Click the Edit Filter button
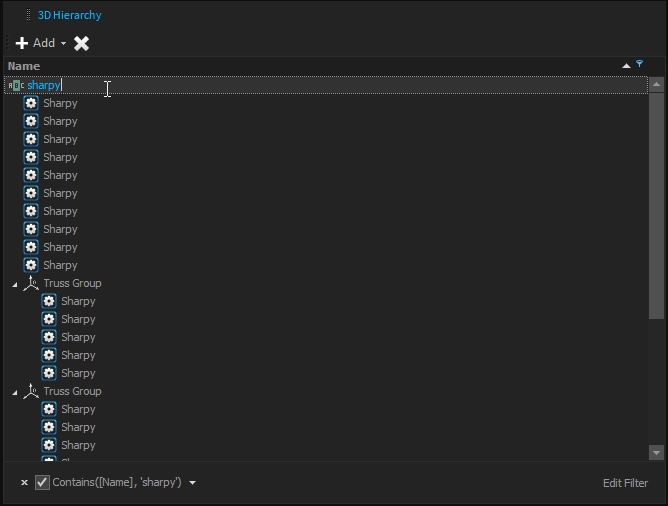Viewport: 668px width, 506px height. click(x=625, y=483)
